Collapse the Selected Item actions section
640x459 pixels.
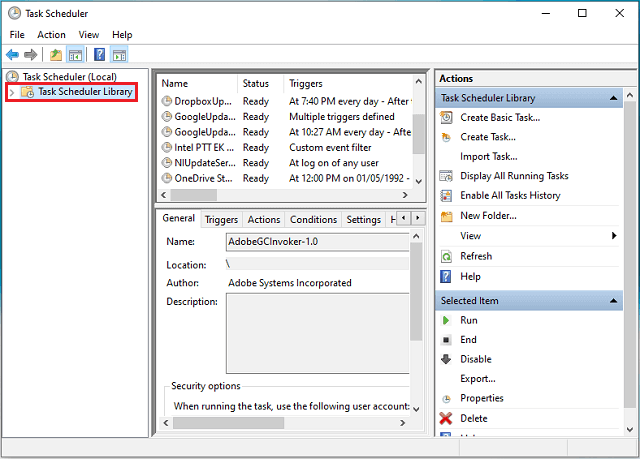[613, 301]
